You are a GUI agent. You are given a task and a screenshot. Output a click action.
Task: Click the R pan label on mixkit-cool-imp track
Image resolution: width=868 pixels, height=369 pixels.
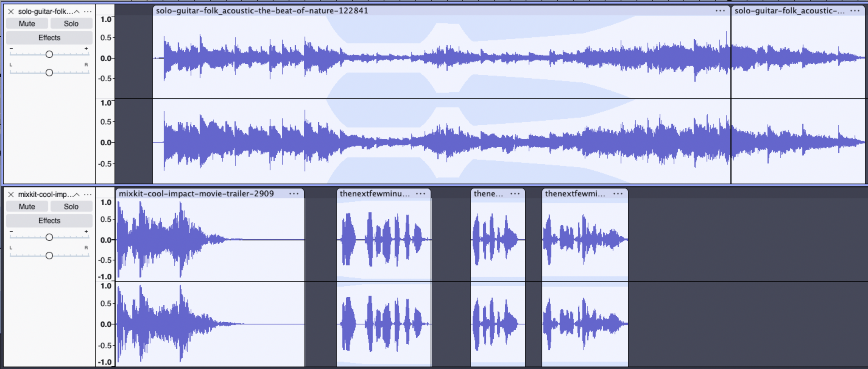tap(86, 248)
